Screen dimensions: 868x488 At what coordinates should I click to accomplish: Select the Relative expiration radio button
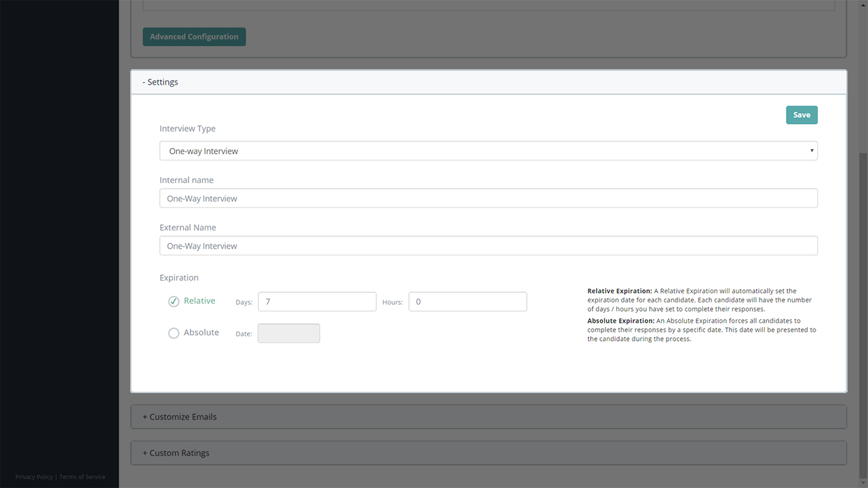174,301
